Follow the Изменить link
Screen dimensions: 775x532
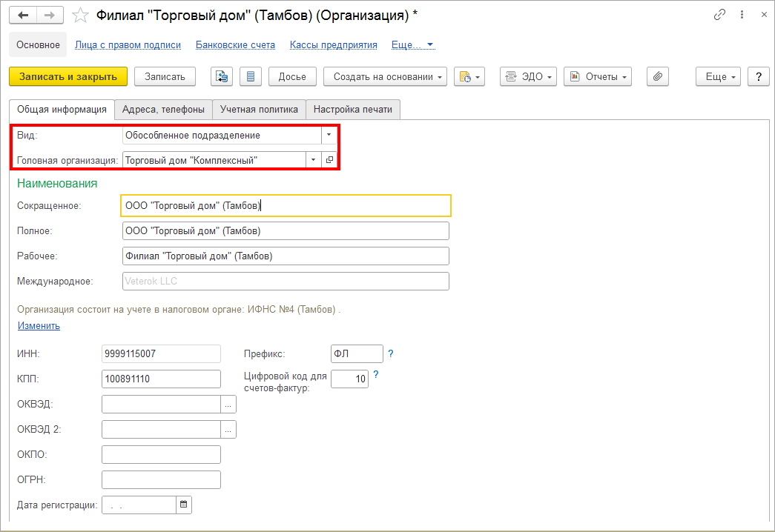point(39,325)
